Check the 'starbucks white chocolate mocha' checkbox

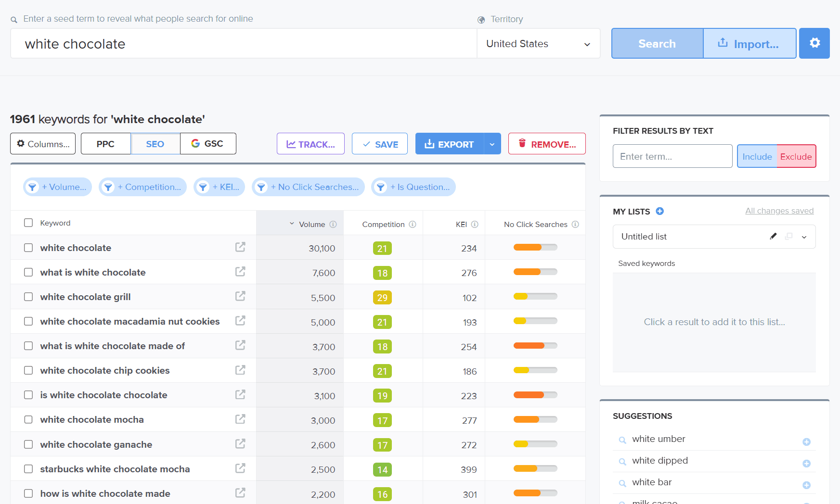[28, 469]
